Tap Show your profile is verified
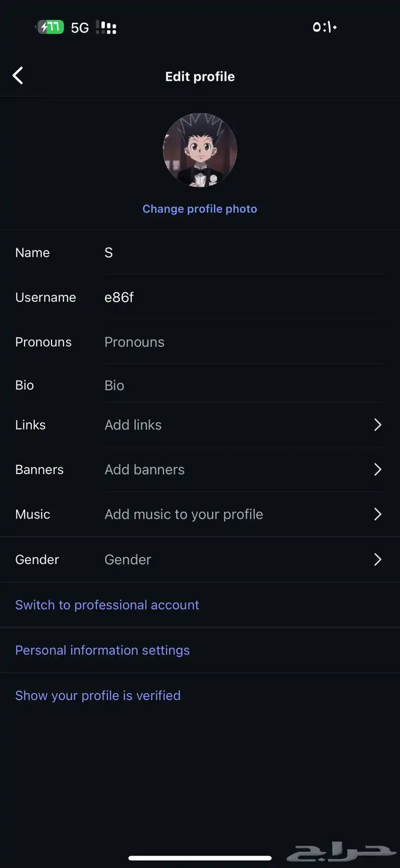Image resolution: width=400 pixels, height=868 pixels. click(98, 695)
